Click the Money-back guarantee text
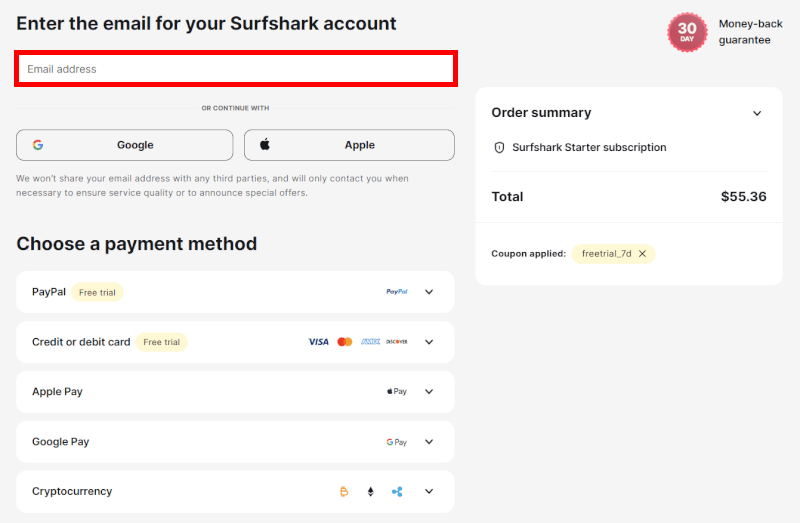 (x=751, y=32)
